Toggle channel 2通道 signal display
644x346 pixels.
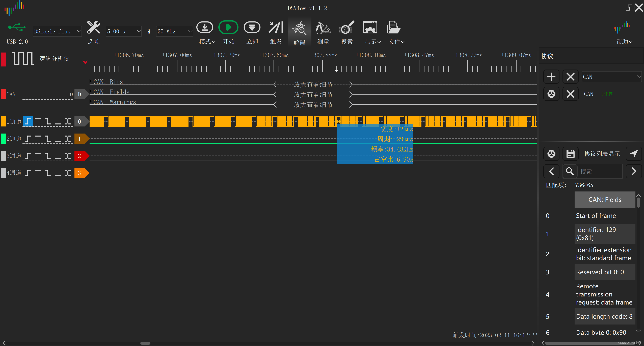click(x=3, y=139)
